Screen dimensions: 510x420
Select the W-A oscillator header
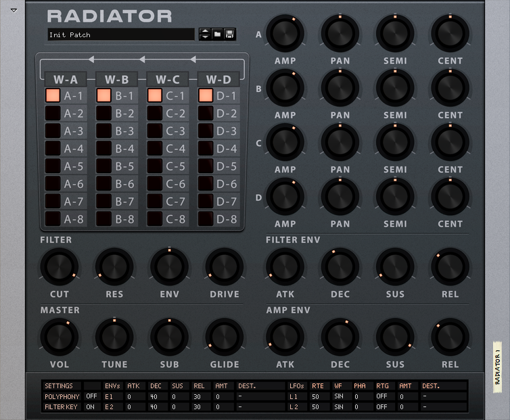tap(66, 79)
